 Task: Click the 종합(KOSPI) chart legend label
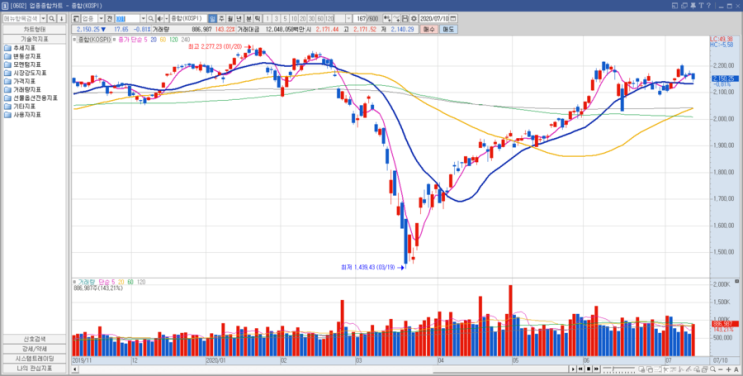point(93,39)
